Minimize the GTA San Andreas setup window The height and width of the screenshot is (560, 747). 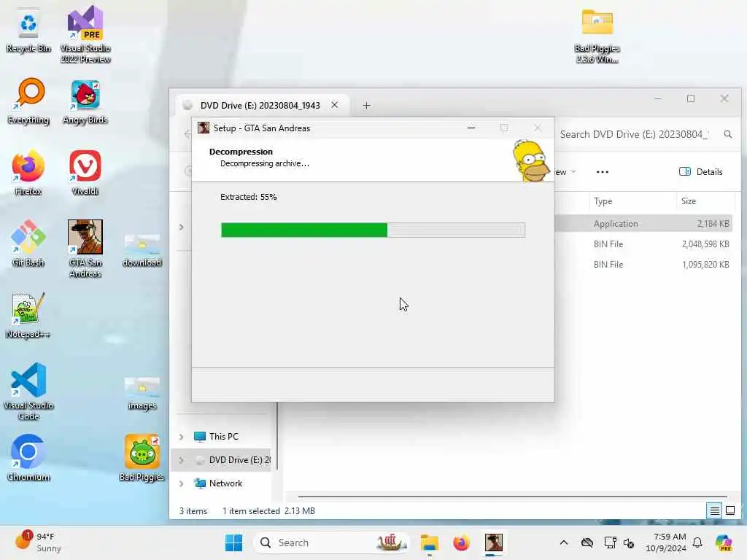click(x=471, y=128)
